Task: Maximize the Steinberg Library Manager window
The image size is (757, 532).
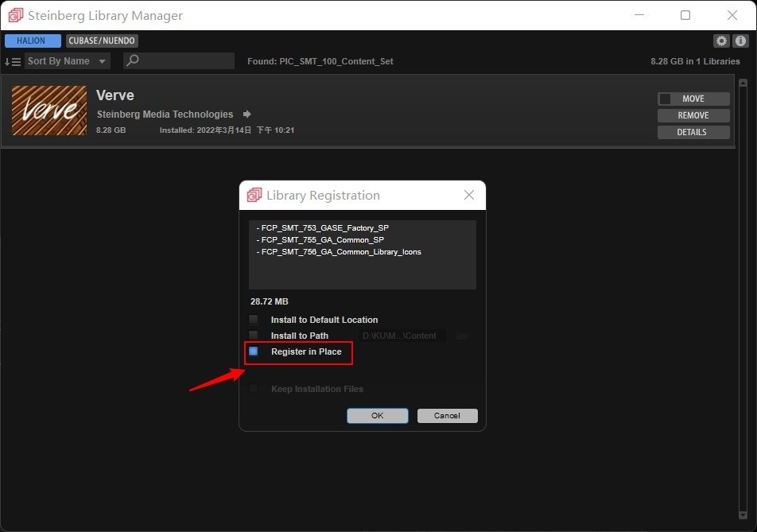Action: [x=685, y=15]
